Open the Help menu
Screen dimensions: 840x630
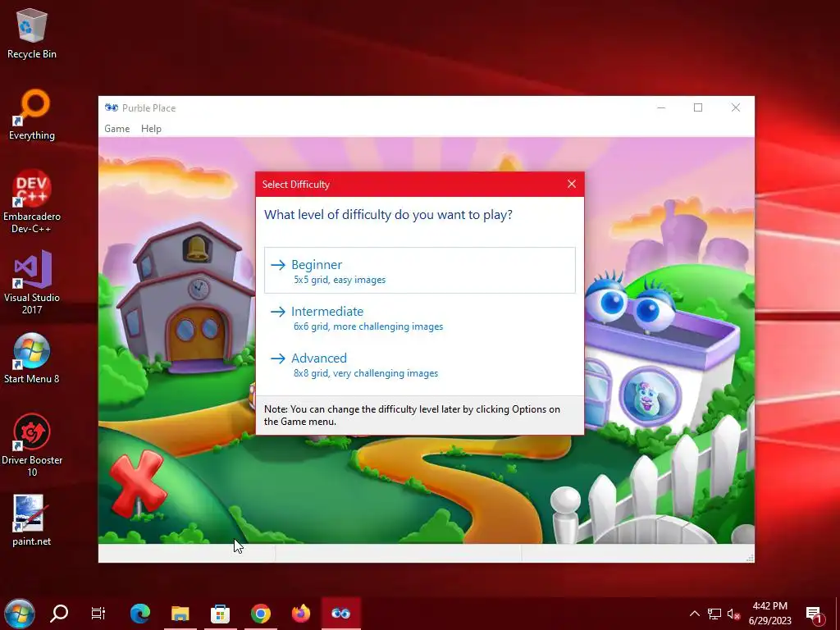pyautogui.click(x=151, y=129)
